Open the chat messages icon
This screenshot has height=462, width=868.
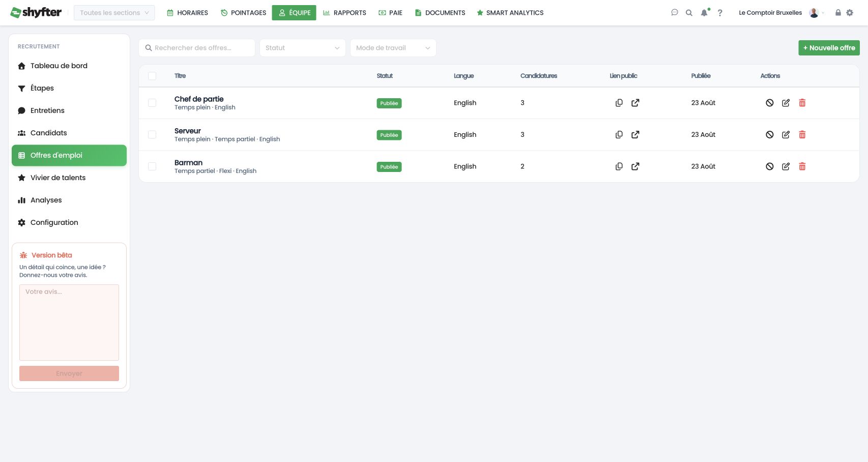675,13
